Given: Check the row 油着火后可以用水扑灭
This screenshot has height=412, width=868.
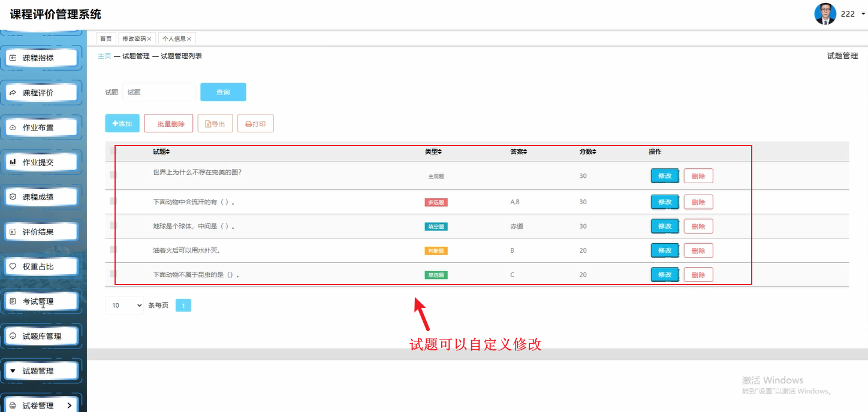Looking at the screenshot, I should tap(113, 249).
